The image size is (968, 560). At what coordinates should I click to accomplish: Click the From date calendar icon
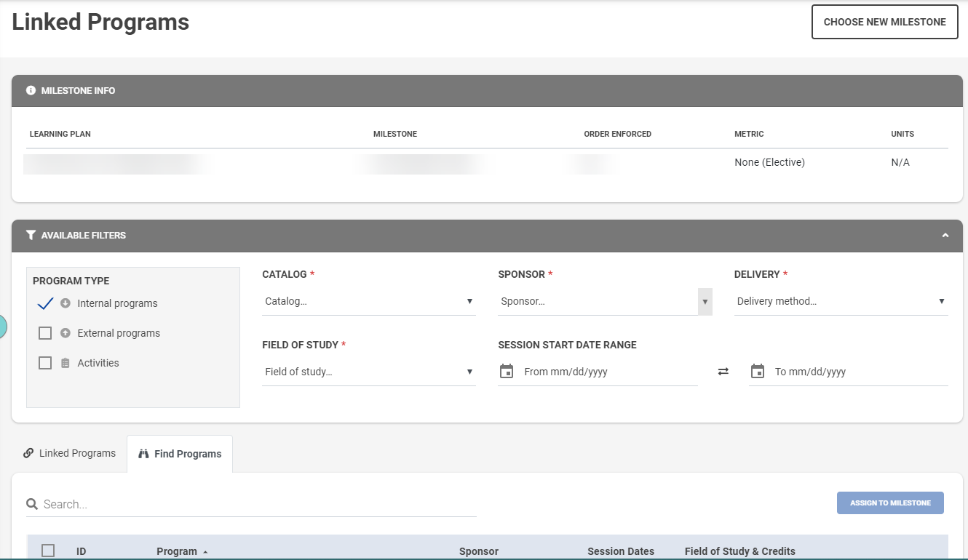[x=507, y=372]
